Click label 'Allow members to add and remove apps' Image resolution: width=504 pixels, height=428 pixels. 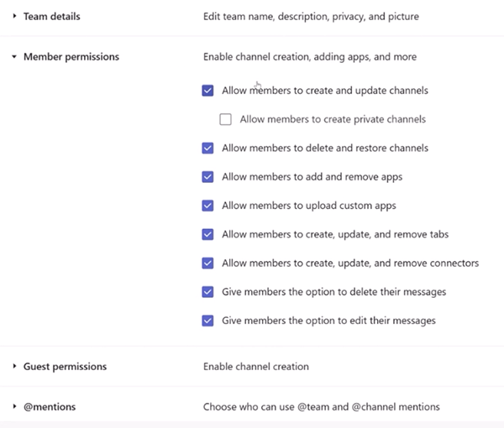click(x=312, y=177)
